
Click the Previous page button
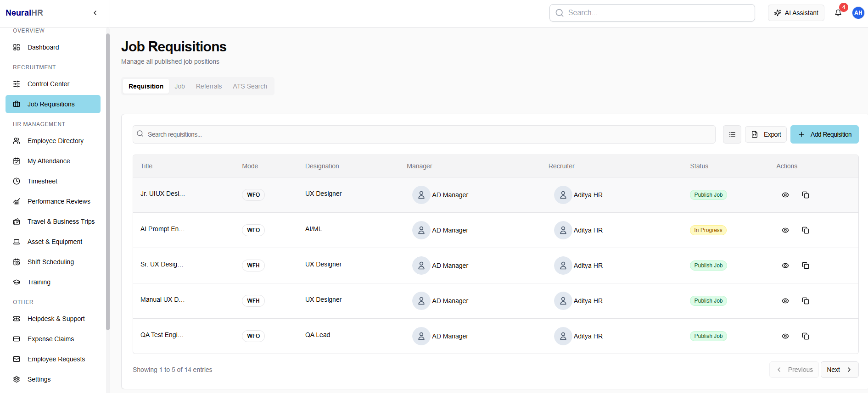794,370
